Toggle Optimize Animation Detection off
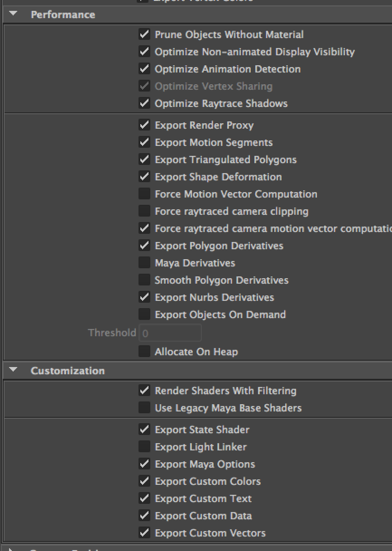 [x=144, y=69]
